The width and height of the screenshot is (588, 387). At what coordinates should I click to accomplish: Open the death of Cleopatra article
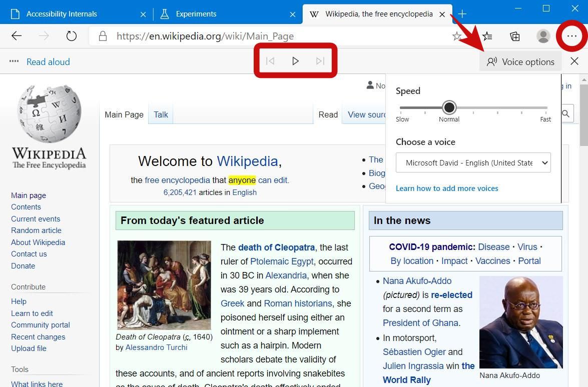coord(276,247)
